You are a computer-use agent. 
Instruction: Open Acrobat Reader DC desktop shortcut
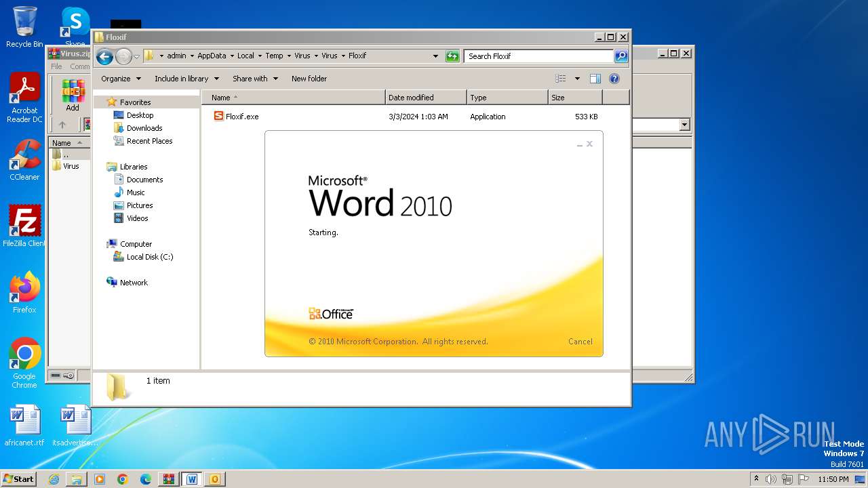point(24,98)
